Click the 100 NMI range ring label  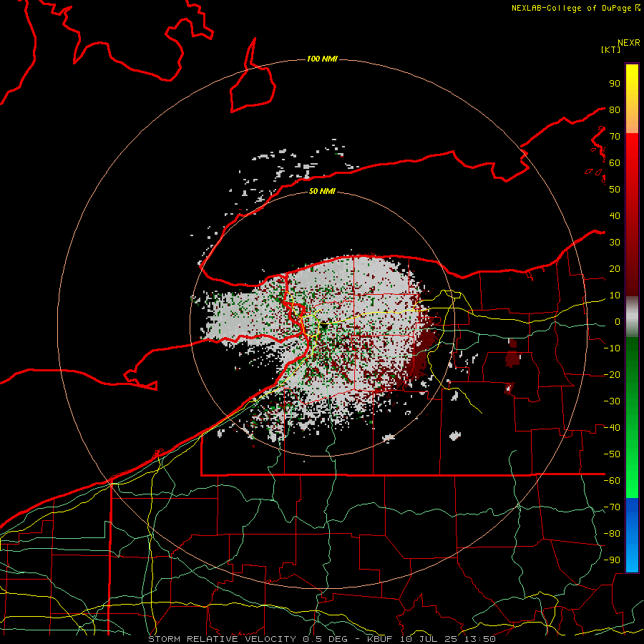click(322, 59)
